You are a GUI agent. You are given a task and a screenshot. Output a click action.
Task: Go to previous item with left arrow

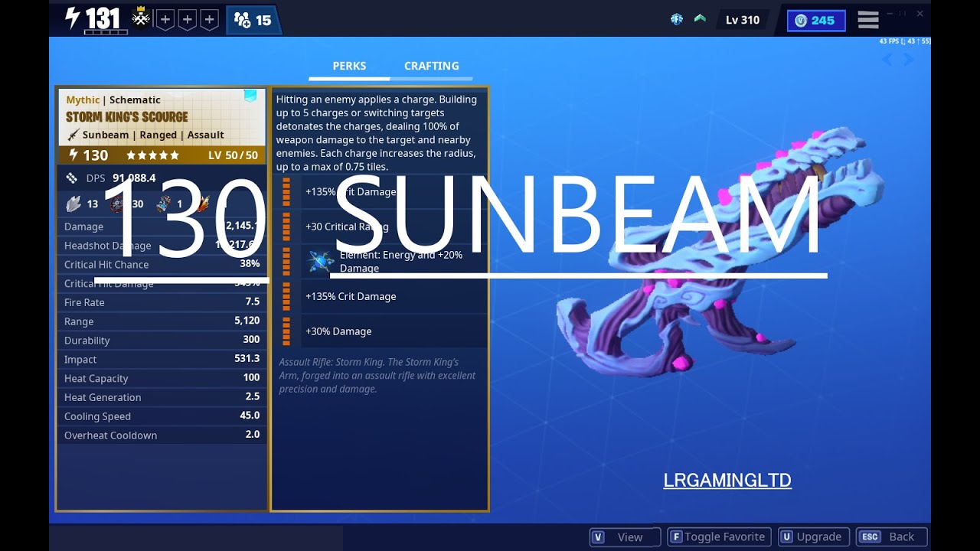(x=887, y=60)
